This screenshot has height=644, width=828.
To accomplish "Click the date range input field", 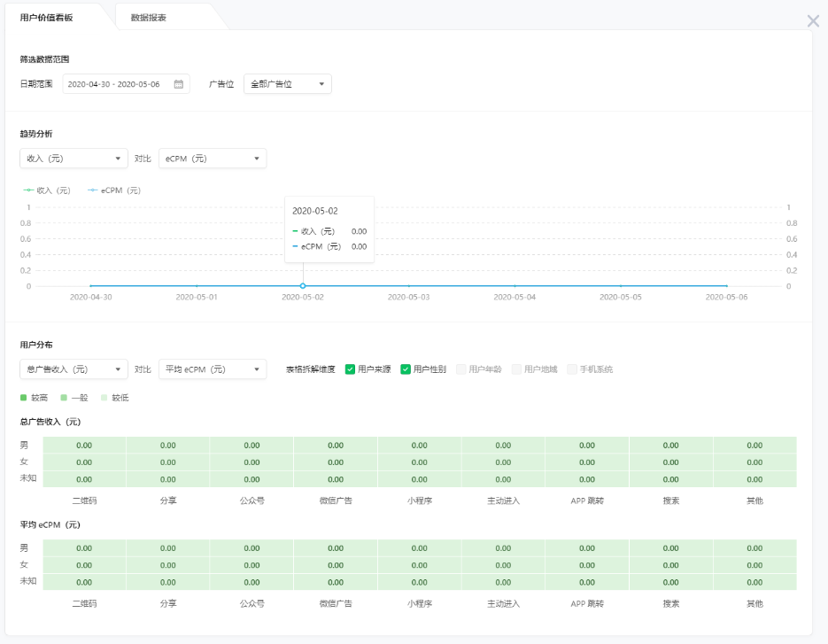I will (115, 84).
